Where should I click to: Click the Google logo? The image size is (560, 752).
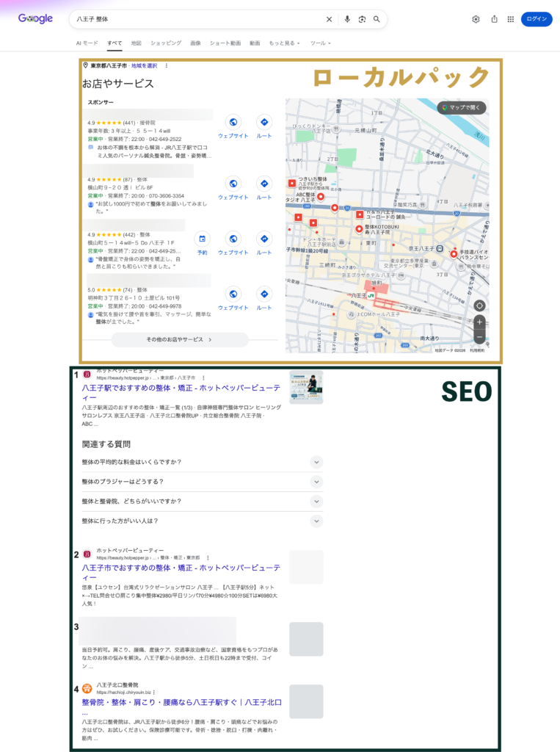click(35, 18)
